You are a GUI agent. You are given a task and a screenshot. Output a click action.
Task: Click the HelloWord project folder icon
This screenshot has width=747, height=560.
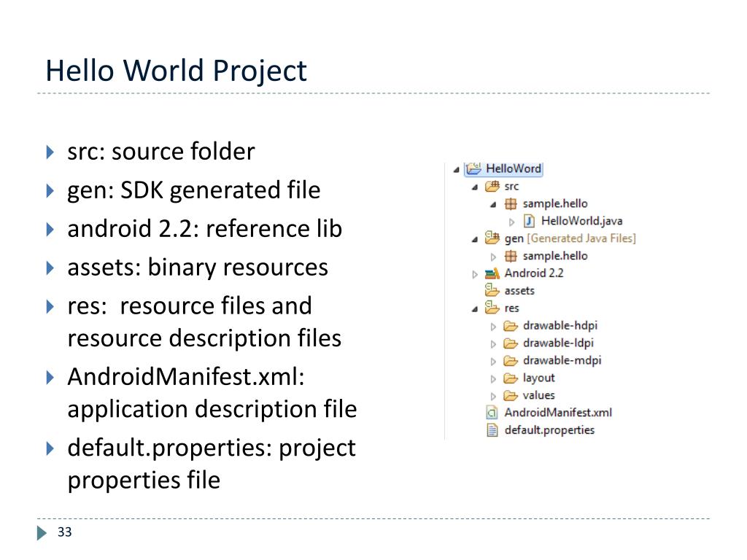pos(473,168)
